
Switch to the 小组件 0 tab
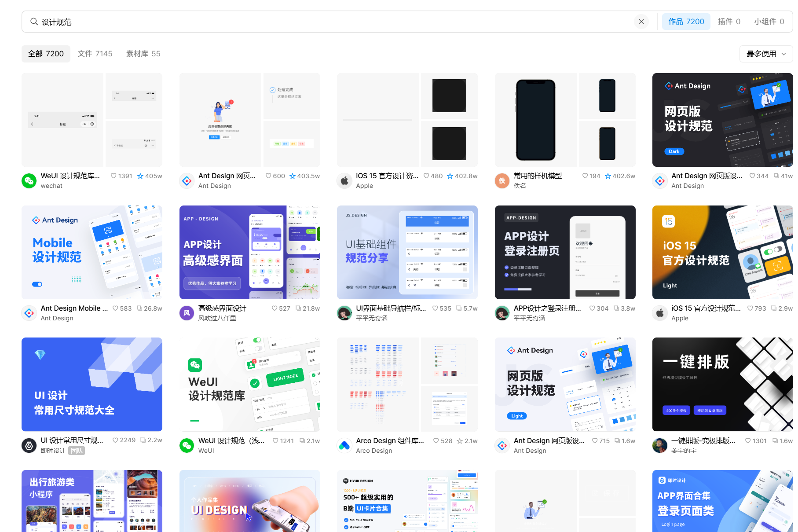pos(769,22)
